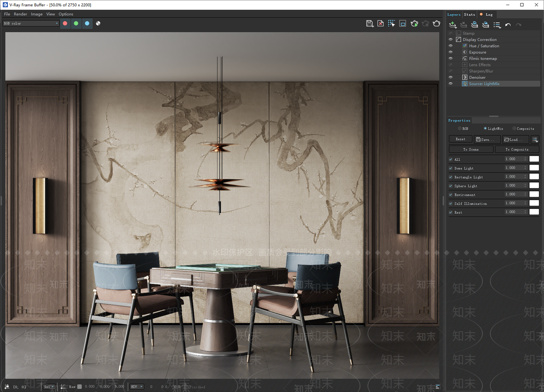Screen dimensions: 544x392
Task: Open the Render menu
Action: [x=20, y=14]
